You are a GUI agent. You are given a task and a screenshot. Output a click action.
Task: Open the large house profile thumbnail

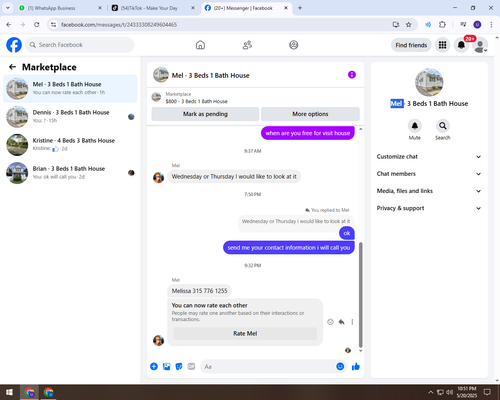[429, 82]
